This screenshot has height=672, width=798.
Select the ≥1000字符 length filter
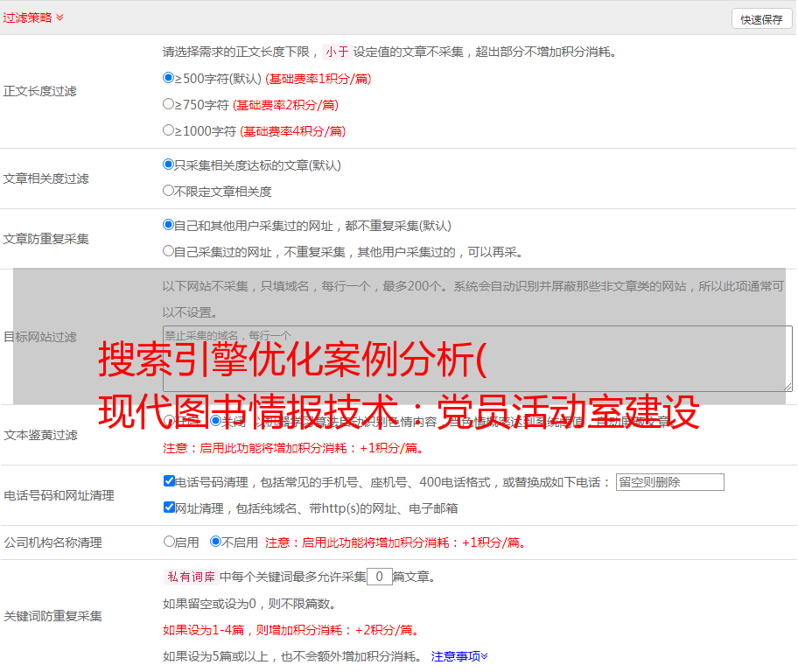pyautogui.click(x=169, y=130)
